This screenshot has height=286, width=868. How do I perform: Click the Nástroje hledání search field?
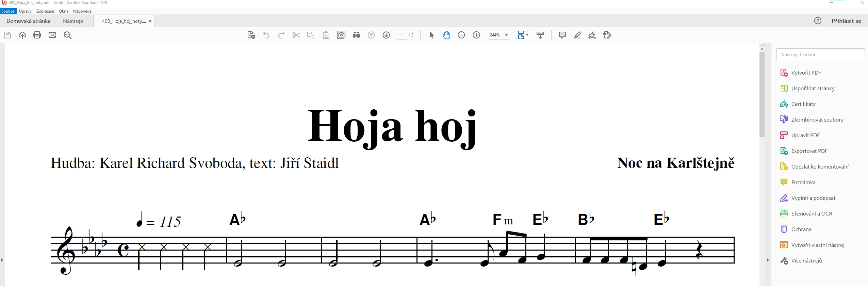tap(820, 54)
